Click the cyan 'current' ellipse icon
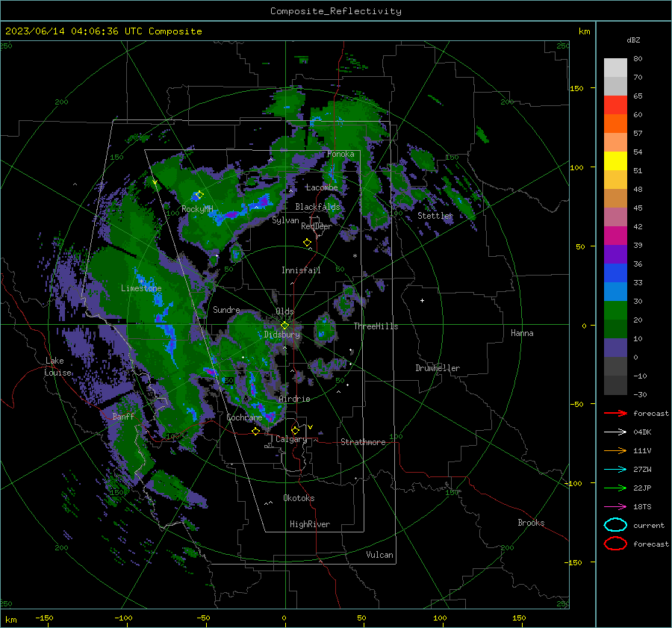The height and width of the screenshot is (628, 672). click(615, 525)
